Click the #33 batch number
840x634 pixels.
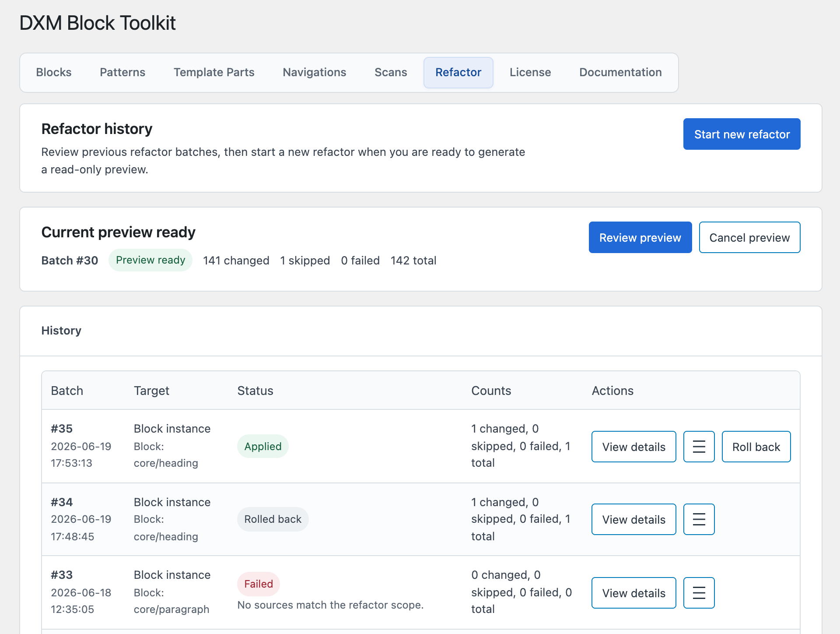pos(62,575)
